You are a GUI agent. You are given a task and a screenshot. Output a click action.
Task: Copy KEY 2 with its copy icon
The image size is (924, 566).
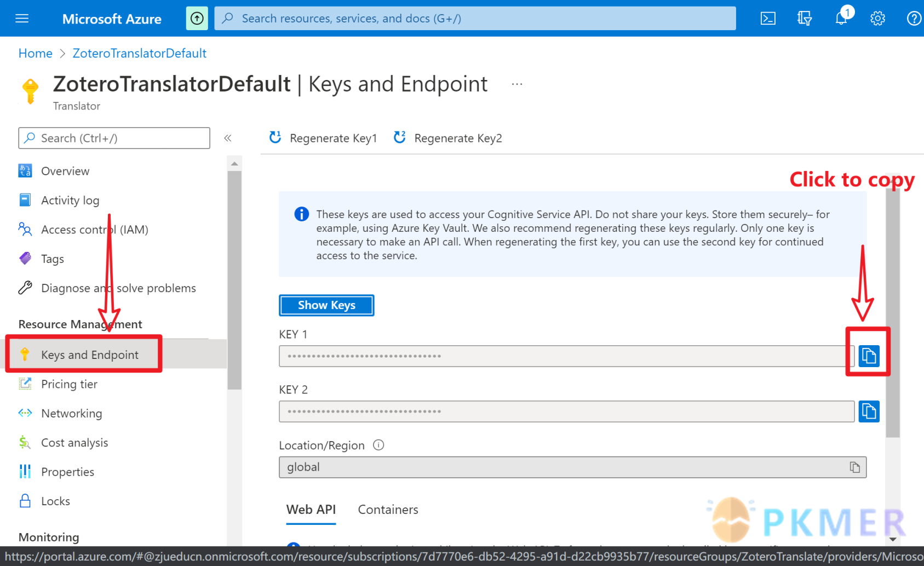[x=869, y=411]
